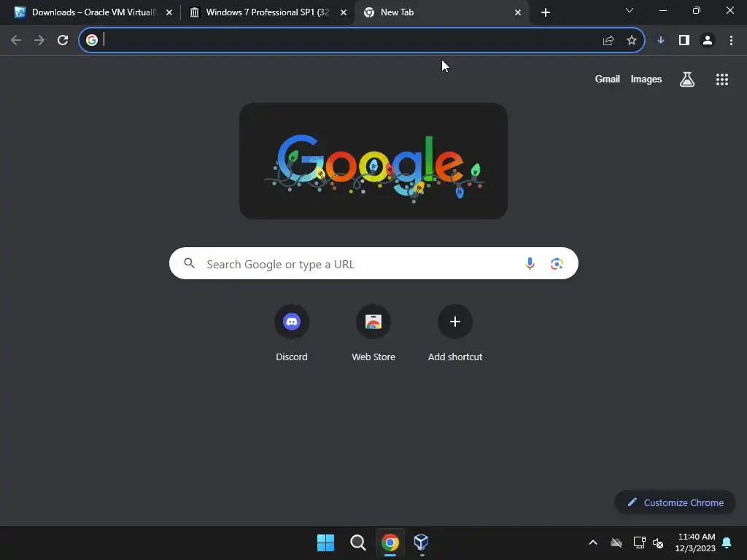Open the Chrome profile avatar icon

708,41
